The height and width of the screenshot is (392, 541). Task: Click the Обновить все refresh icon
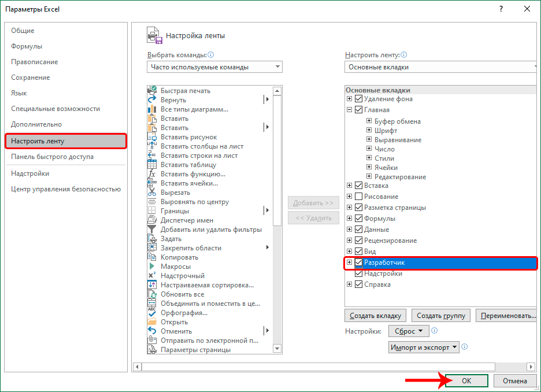[x=152, y=294]
